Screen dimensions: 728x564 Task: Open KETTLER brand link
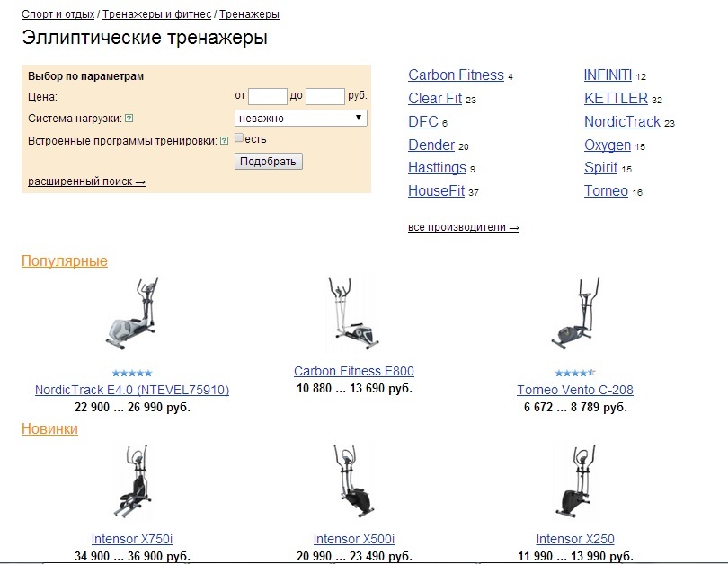pos(616,98)
